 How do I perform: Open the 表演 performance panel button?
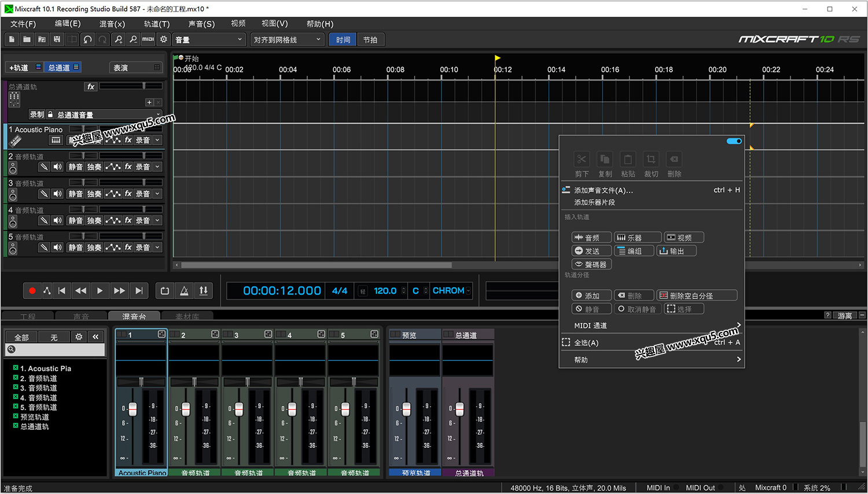[135, 68]
